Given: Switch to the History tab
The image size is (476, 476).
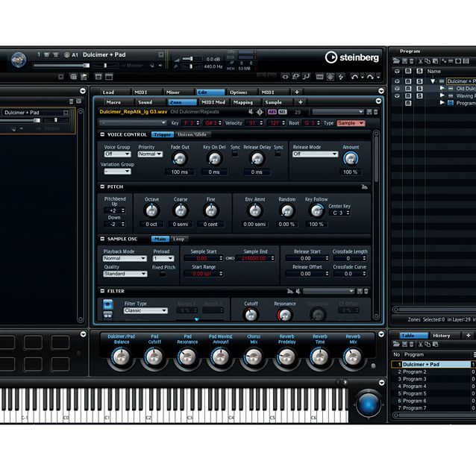Looking at the screenshot, I should [445, 336].
